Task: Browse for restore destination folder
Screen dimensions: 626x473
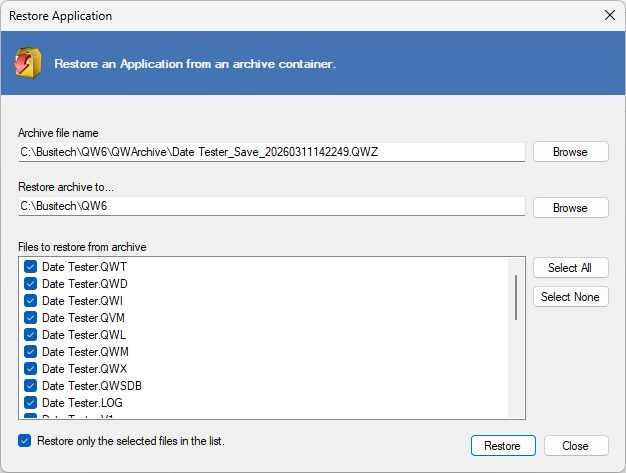Action: [x=571, y=208]
